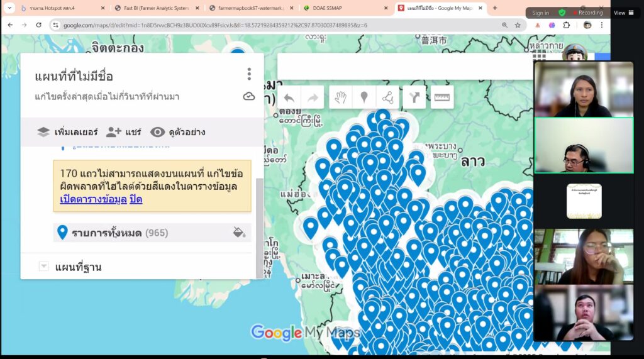Image resolution: width=644 pixels, height=359 pixels.
Task: Click the map search input box
Action: [402, 65]
